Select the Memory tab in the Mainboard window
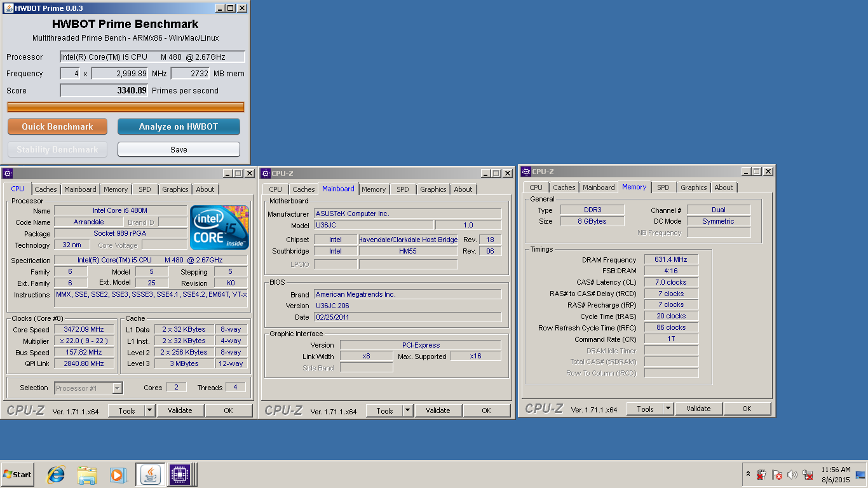 [x=374, y=189]
